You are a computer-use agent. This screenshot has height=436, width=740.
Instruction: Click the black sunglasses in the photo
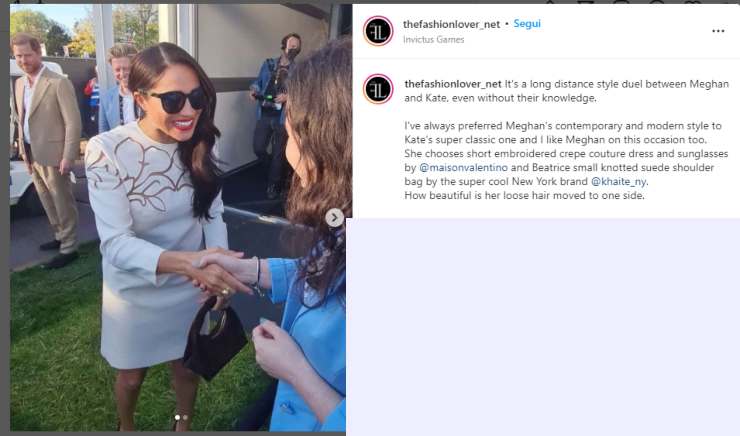pos(176,100)
